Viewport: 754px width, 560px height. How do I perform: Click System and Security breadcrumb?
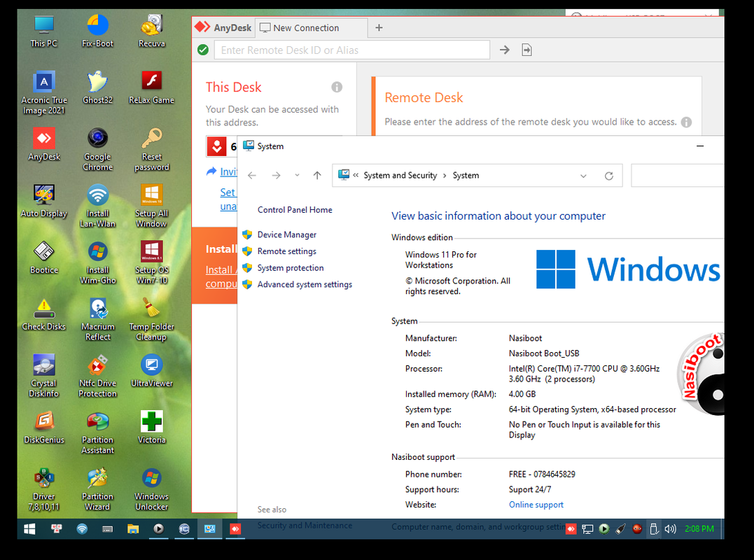(x=400, y=176)
